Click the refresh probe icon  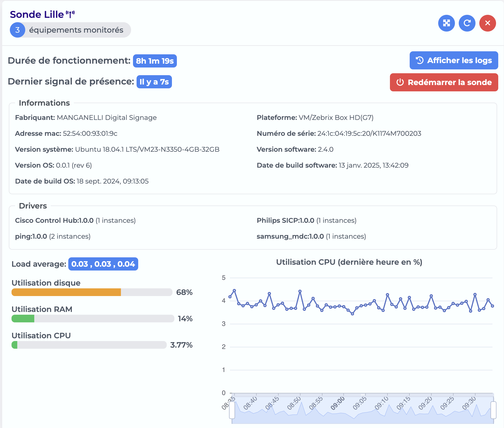[467, 23]
